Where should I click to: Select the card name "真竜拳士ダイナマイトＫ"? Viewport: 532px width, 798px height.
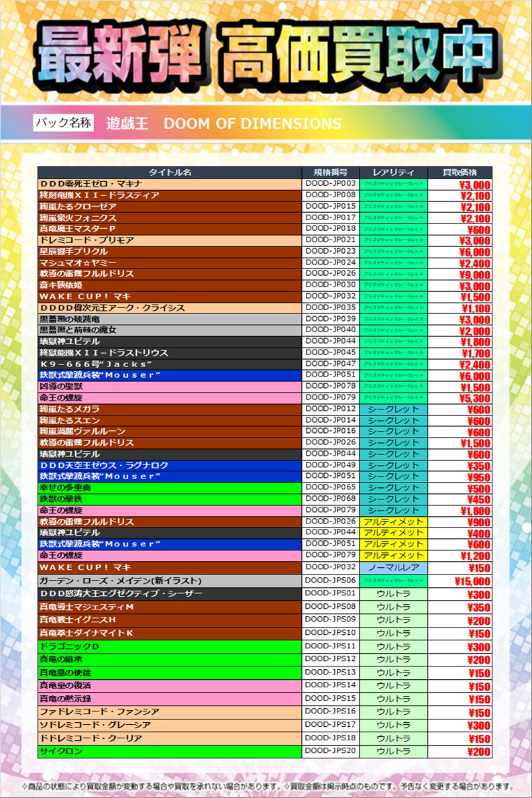[87, 633]
